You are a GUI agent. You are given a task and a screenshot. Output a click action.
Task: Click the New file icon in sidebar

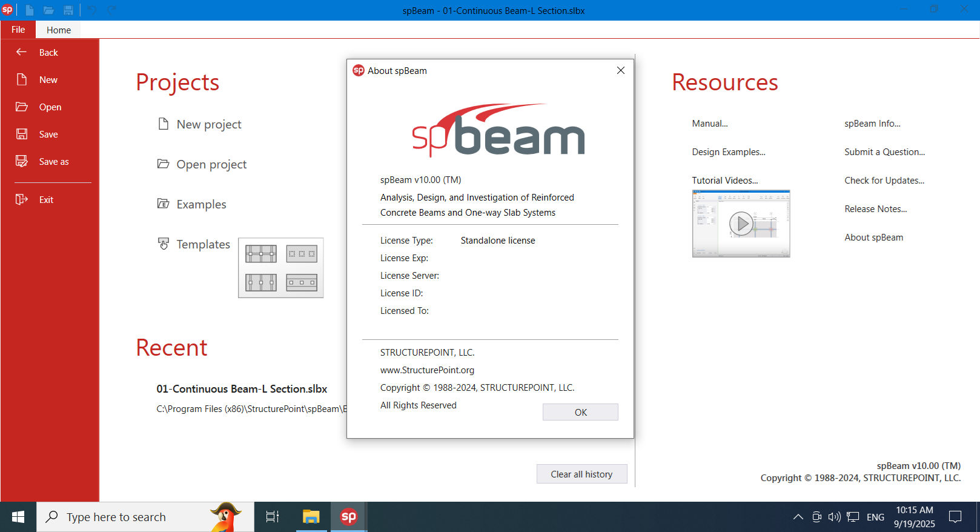(x=21, y=79)
